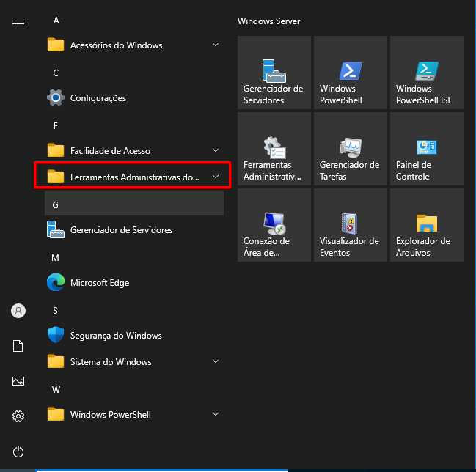Open the hamburger menu at top left
Image resolution: width=476 pixels, height=472 pixels.
18,21
